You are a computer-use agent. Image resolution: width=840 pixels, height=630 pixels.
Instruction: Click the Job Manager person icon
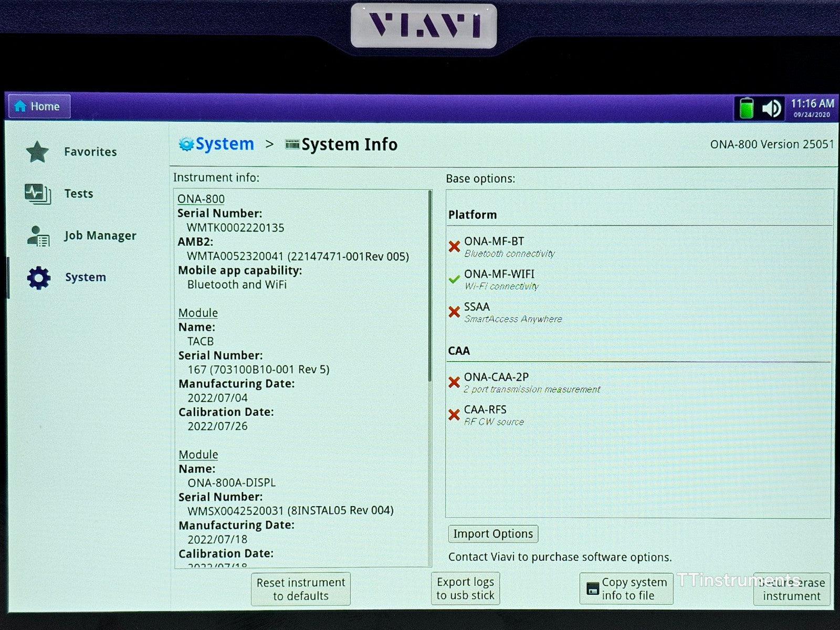[x=38, y=236]
